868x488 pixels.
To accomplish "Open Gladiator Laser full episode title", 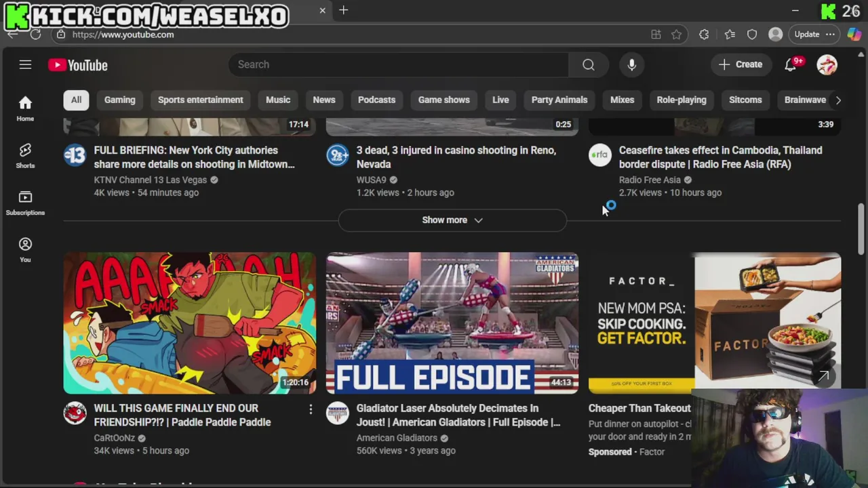I will click(x=458, y=415).
